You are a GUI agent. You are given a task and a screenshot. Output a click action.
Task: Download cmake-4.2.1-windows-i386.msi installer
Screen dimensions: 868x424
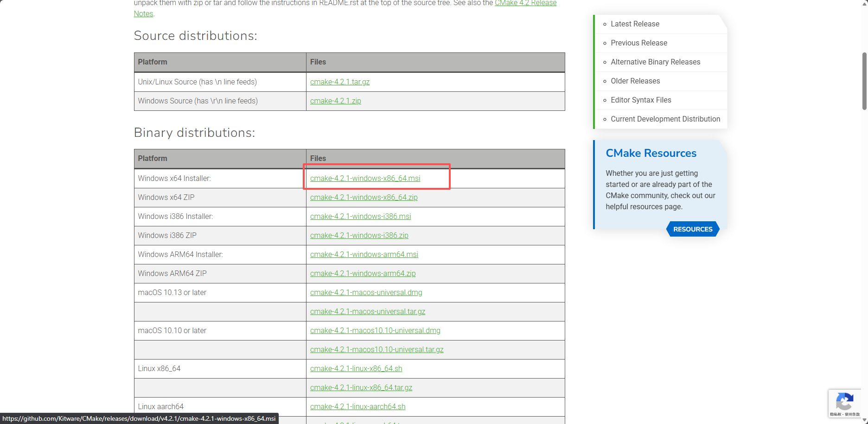pyautogui.click(x=361, y=216)
